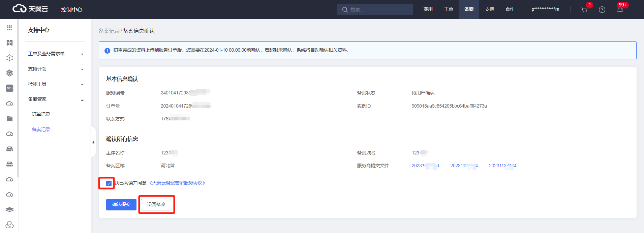Open the GPU service icon

(x=9, y=88)
